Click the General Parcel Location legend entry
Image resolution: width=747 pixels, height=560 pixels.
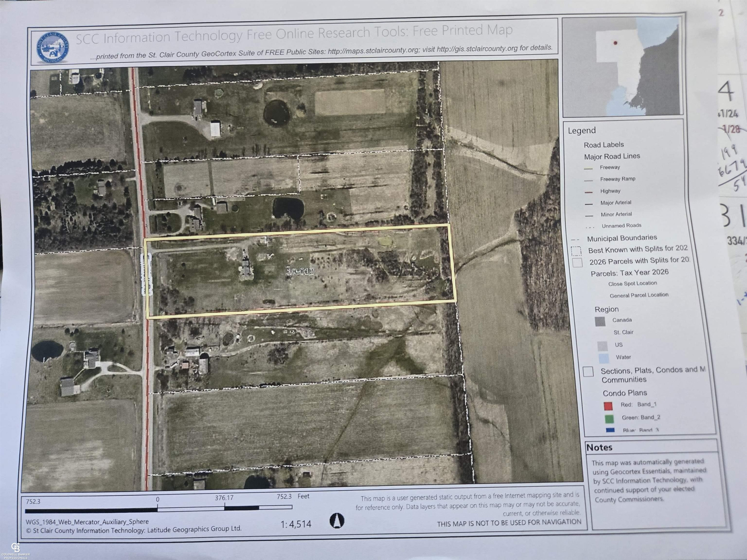click(639, 295)
